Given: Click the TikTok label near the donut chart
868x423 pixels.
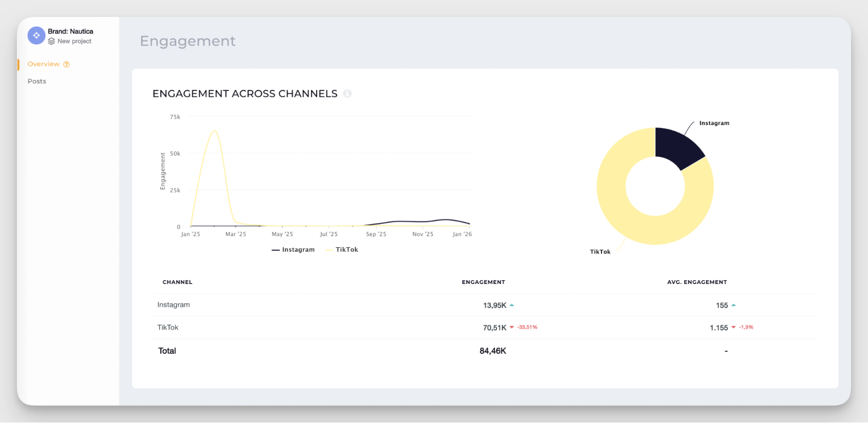Looking at the screenshot, I should coord(600,251).
